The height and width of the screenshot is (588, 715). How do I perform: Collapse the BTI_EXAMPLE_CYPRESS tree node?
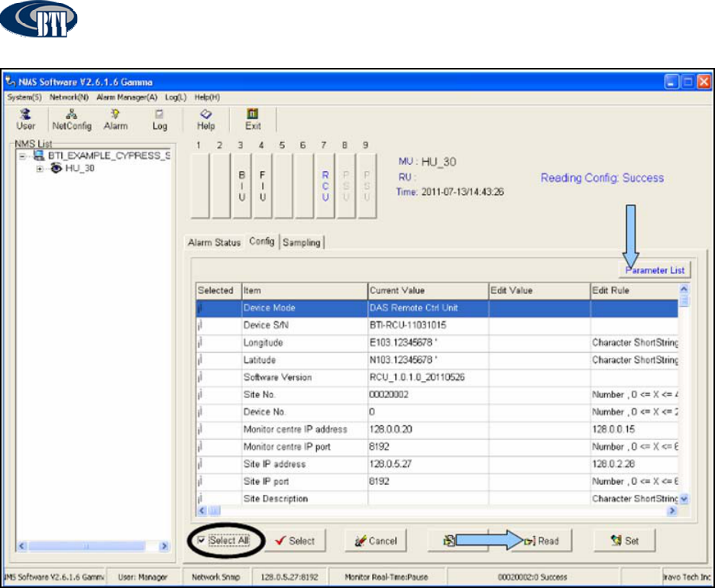(x=22, y=157)
